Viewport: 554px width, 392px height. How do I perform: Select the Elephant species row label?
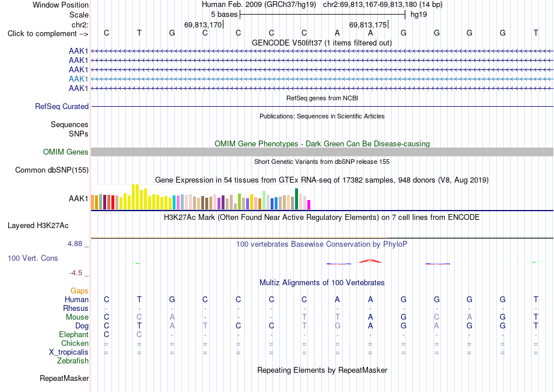pos(73,334)
